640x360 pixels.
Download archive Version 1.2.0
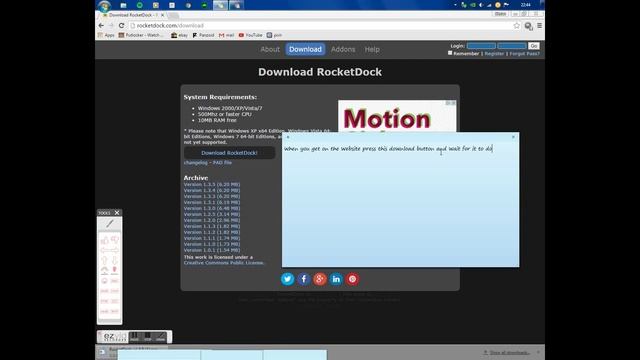[212, 220]
